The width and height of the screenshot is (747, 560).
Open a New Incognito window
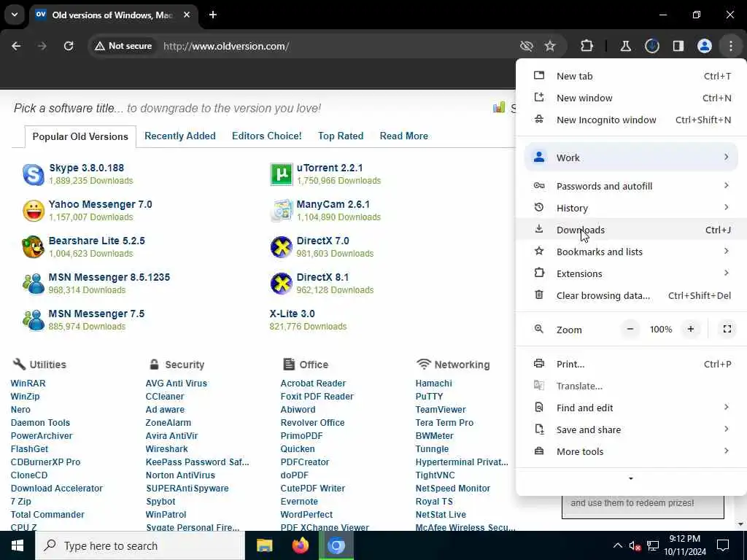tap(631, 120)
